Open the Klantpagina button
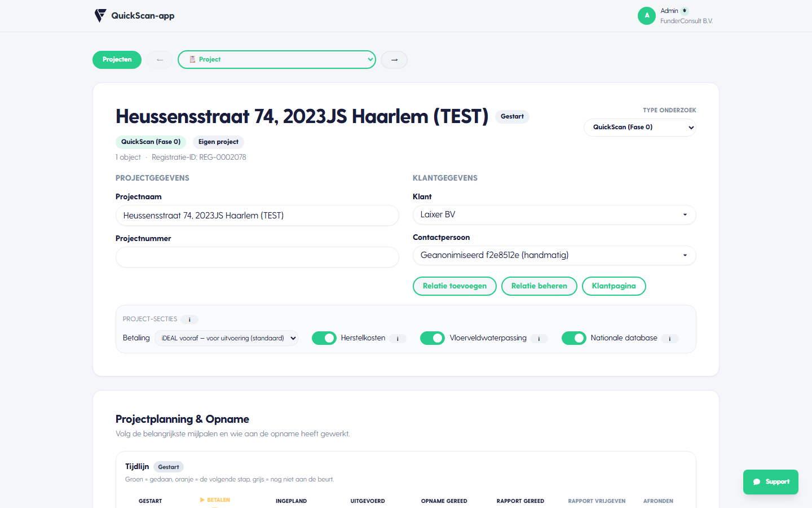The width and height of the screenshot is (812, 508). coord(614,286)
